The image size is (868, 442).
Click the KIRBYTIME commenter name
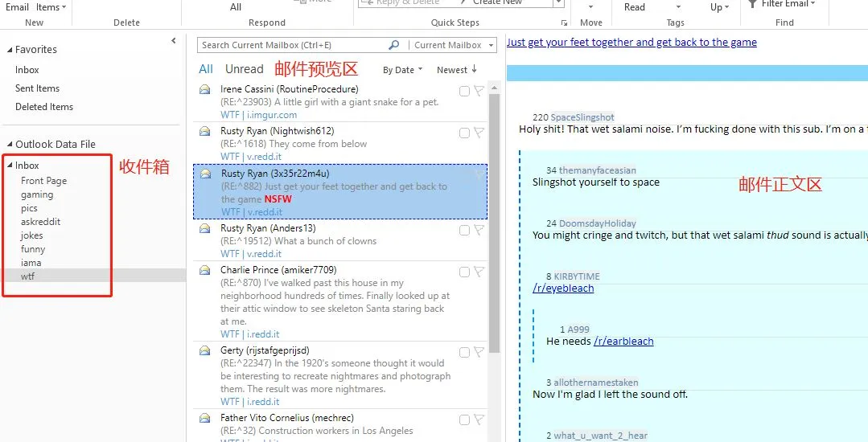click(577, 276)
